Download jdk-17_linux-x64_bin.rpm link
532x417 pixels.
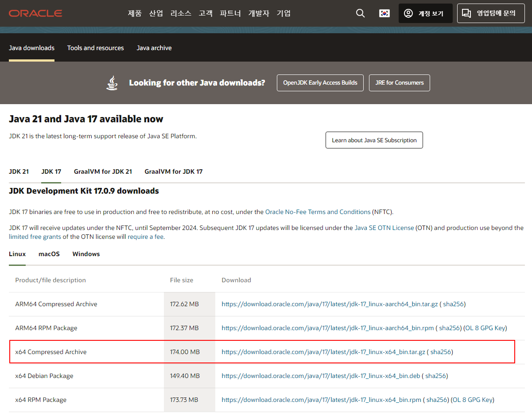(322, 400)
